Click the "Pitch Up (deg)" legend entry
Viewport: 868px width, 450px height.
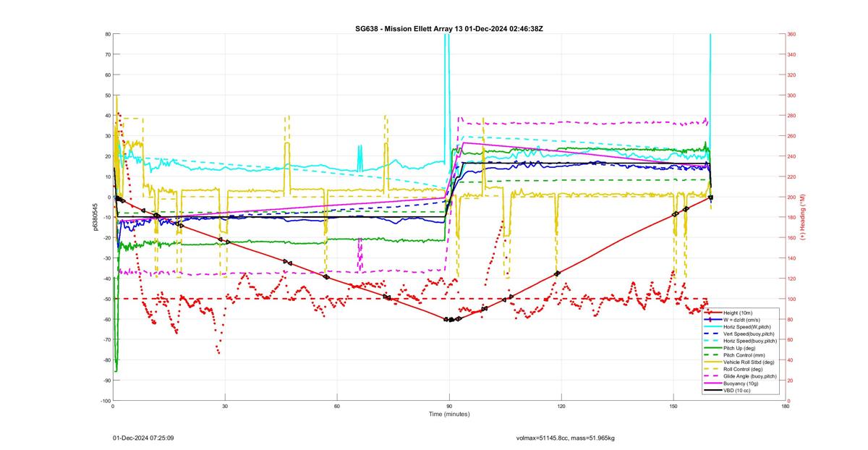tap(739, 348)
